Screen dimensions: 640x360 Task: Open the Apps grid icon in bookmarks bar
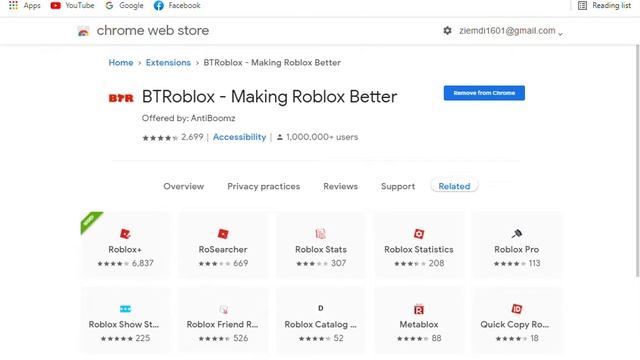(x=13, y=5)
